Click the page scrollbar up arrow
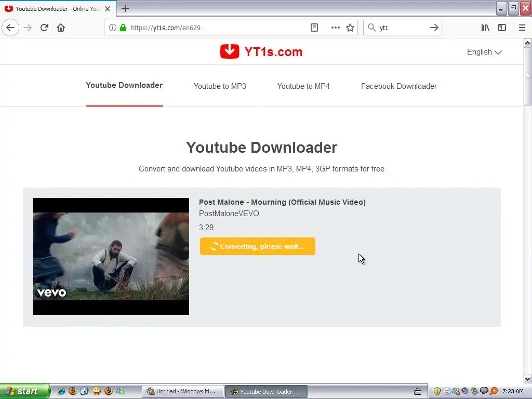Image resolution: width=532 pixels, height=399 pixels. pos(527,43)
